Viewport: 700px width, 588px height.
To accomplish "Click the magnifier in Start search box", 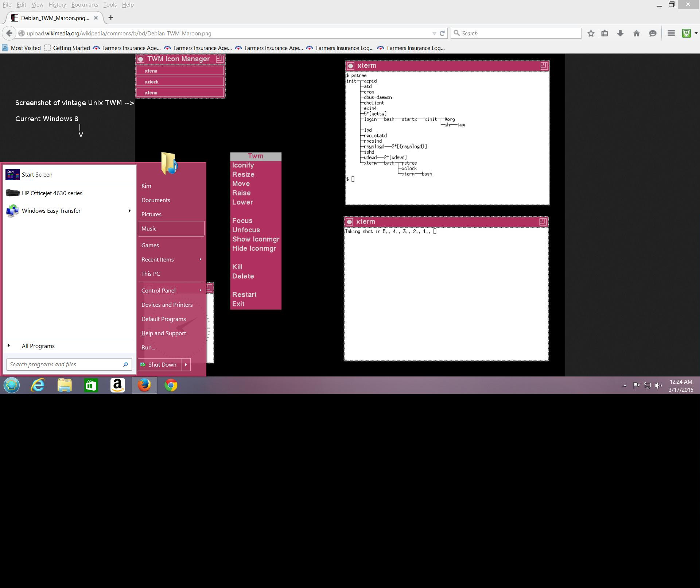I will click(x=125, y=364).
